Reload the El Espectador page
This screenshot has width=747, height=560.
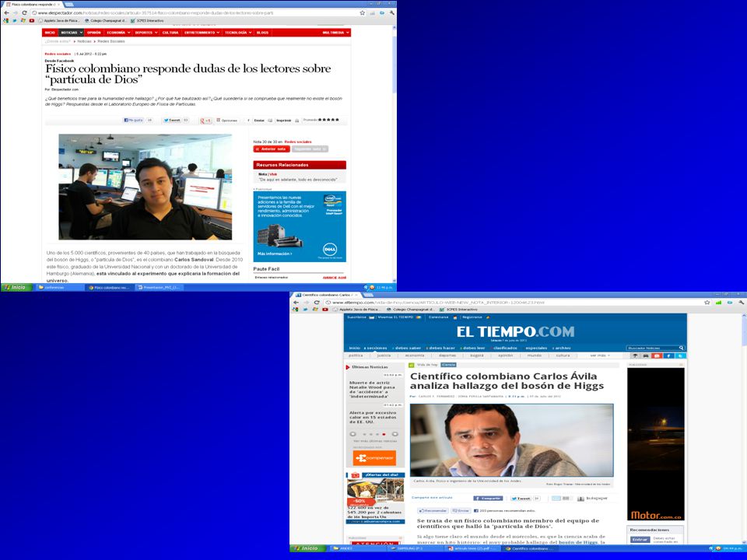click(x=24, y=13)
